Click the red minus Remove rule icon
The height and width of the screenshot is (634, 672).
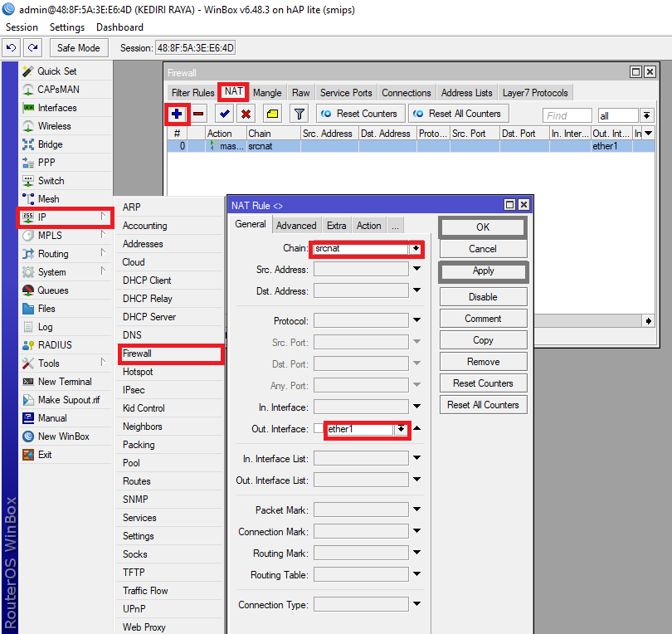198,114
